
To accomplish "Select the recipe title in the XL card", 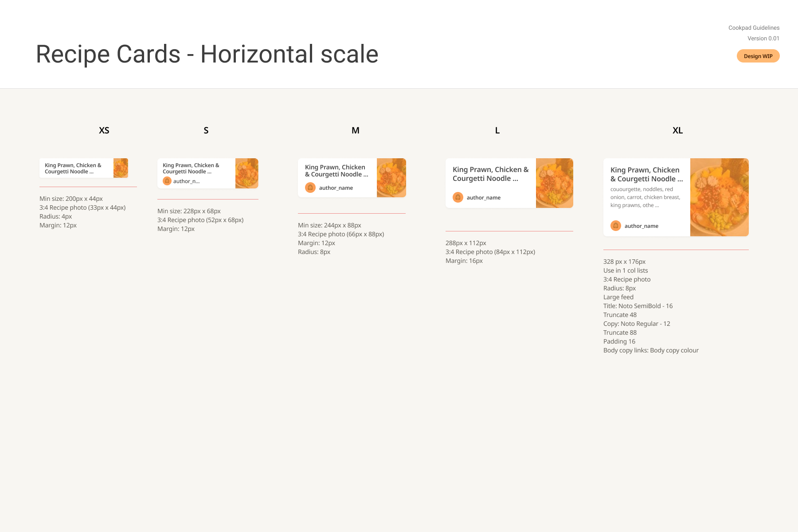I will 646,175.
